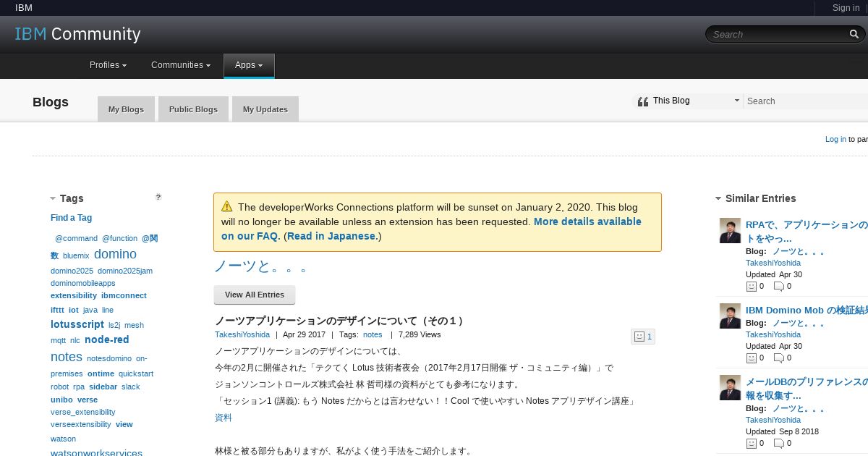Viewport: 868px width, 456px height.
Task: Click like icon under RPA similar entry
Action: (x=752, y=286)
